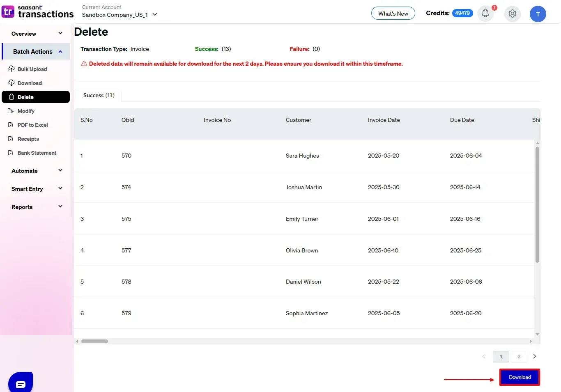Collapse the Batch Actions section chevron
The width and height of the screenshot is (561, 392).
click(60, 52)
